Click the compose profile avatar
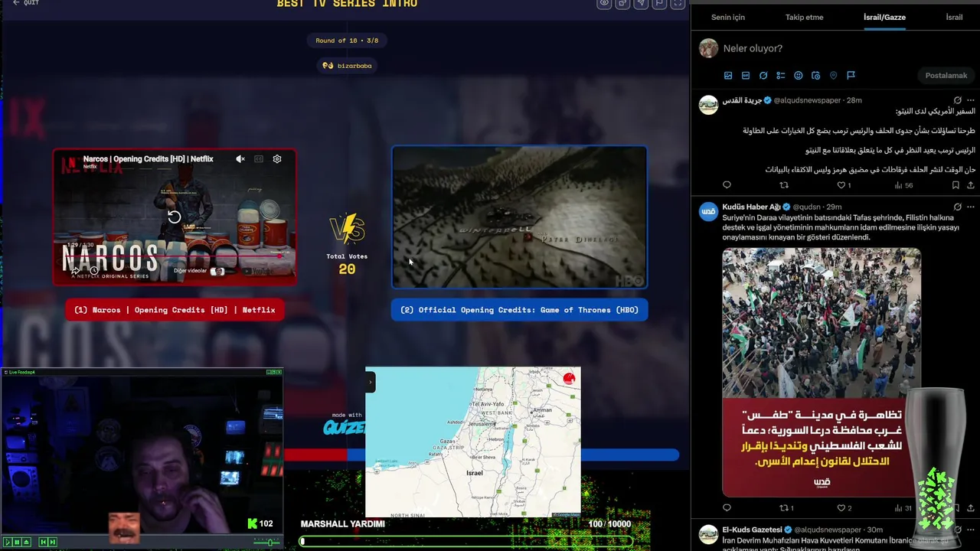 (709, 48)
